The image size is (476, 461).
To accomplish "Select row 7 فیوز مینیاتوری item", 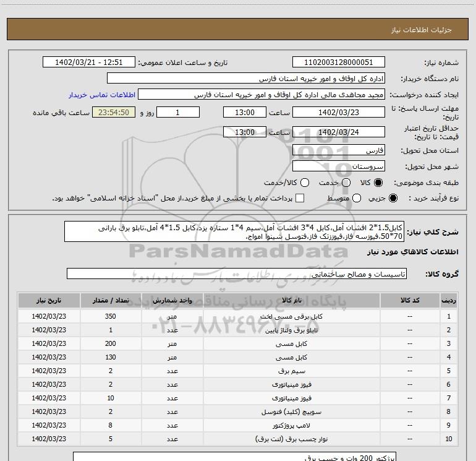I will coord(291,398).
